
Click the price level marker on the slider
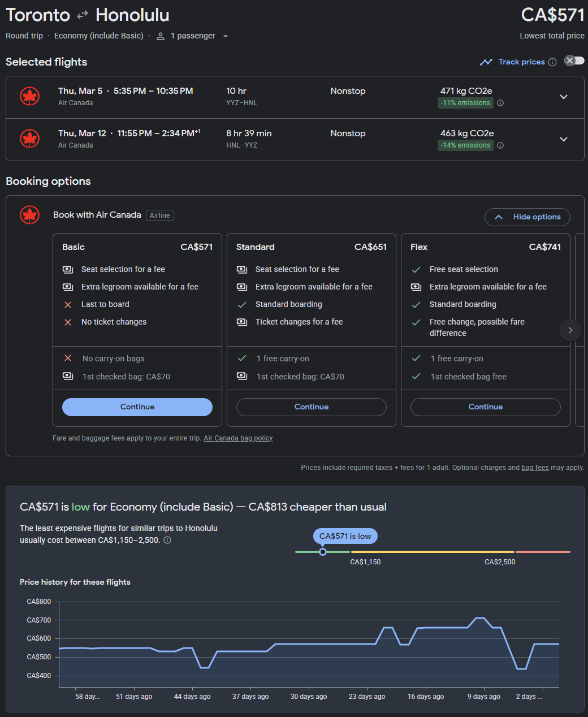click(323, 552)
